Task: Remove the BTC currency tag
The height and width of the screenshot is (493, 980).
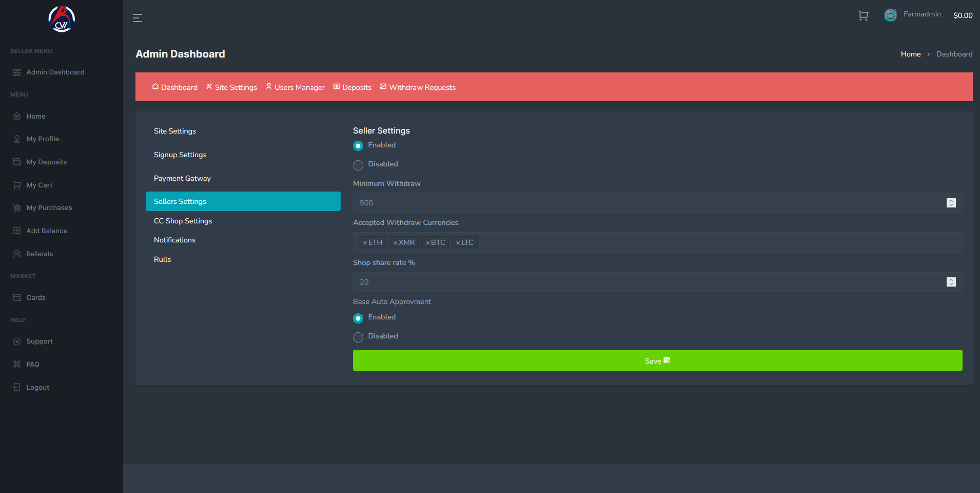Action: 427,242
